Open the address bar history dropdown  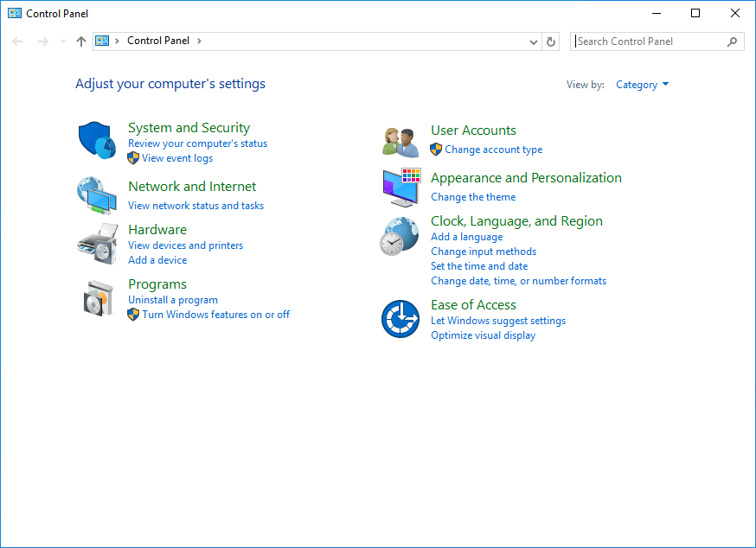point(533,41)
